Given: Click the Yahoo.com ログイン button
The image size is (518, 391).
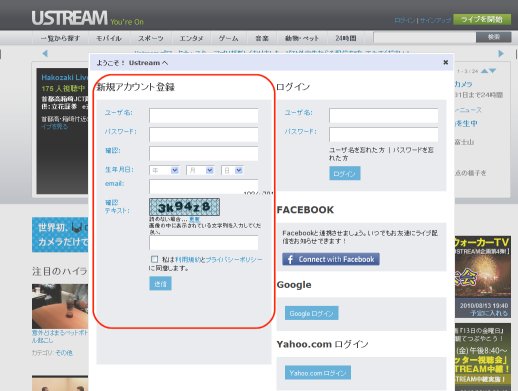Looking at the screenshot, I should coord(318,373).
